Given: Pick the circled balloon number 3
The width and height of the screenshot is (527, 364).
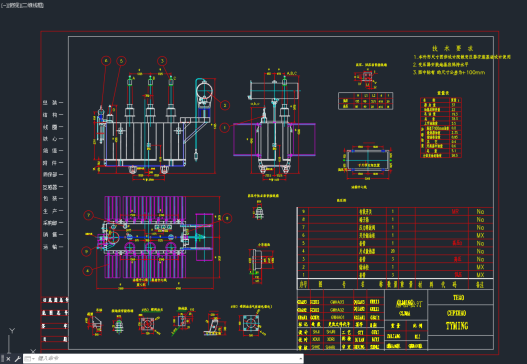Looking at the screenshot, I should (162, 61).
